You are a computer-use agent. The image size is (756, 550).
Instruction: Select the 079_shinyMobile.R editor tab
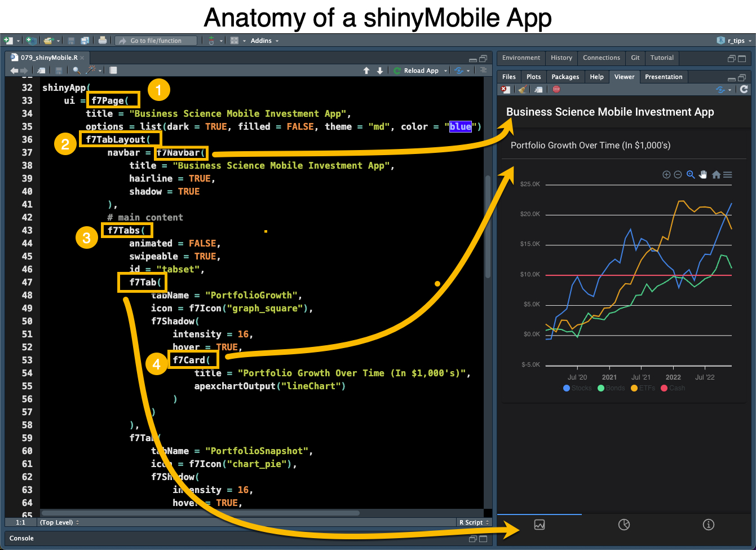(48, 58)
